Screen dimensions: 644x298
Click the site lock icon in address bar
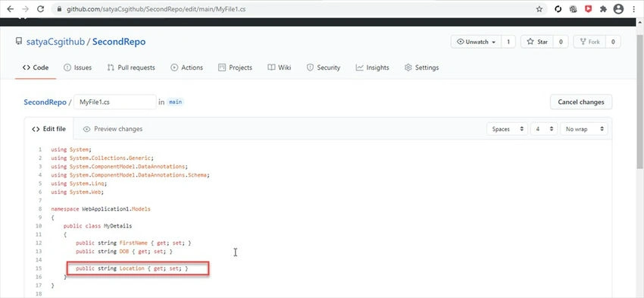point(60,9)
